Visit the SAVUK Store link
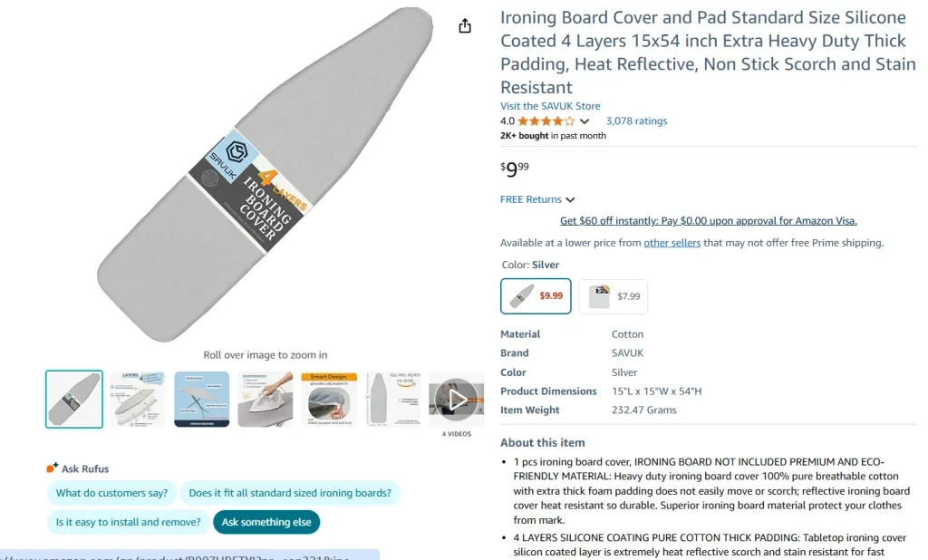Screen dimensions: 928x560 550,106
